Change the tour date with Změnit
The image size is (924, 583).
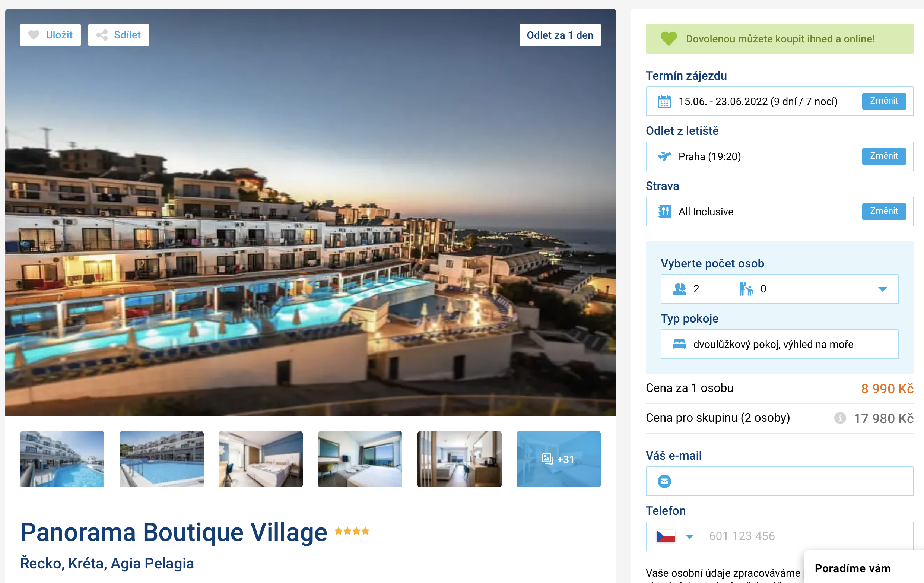pyautogui.click(x=884, y=101)
